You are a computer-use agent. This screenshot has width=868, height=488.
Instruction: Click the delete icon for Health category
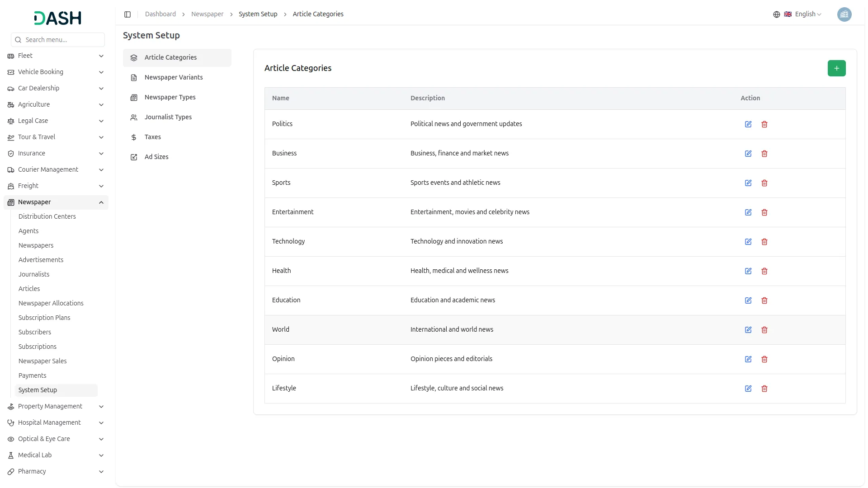pyautogui.click(x=764, y=271)
